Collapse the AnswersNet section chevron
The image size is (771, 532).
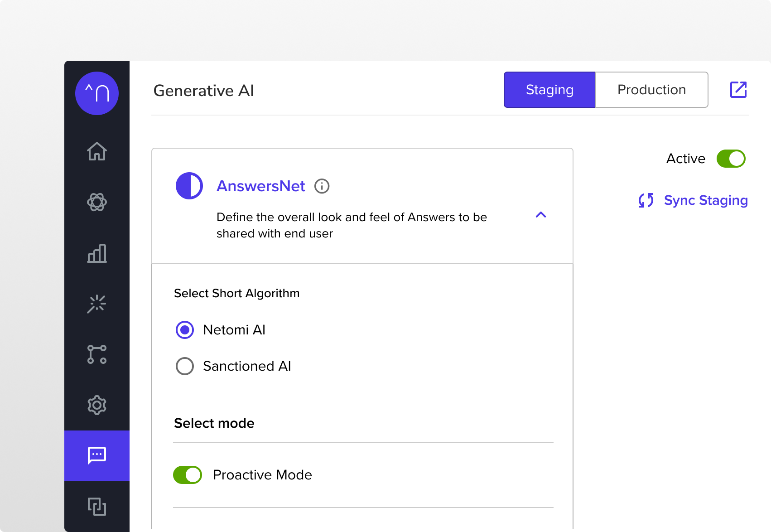pyautogui.click(x=541, y=215)
